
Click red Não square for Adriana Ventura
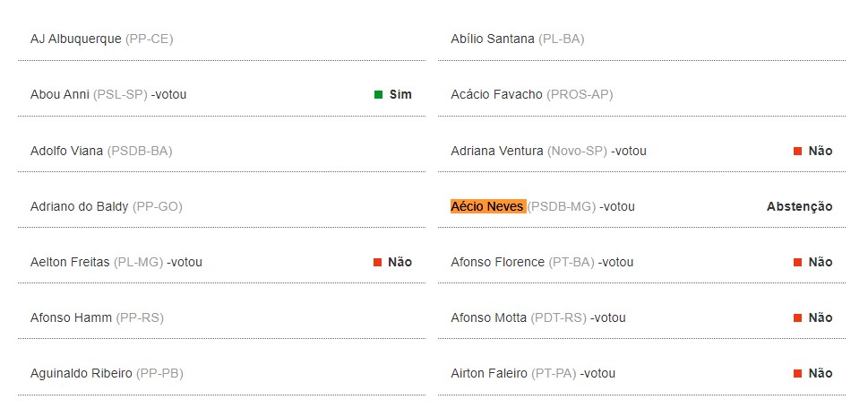click(x=797, y=151)
